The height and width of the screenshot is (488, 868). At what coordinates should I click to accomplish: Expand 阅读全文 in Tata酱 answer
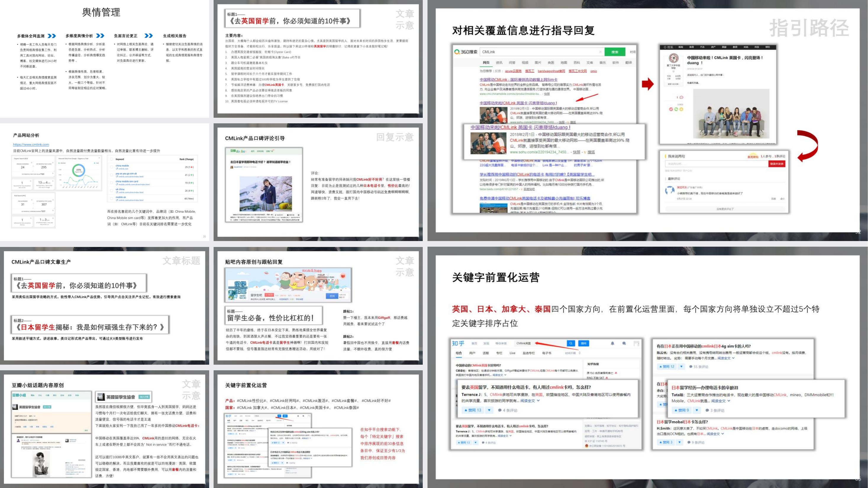pos(720,401)
